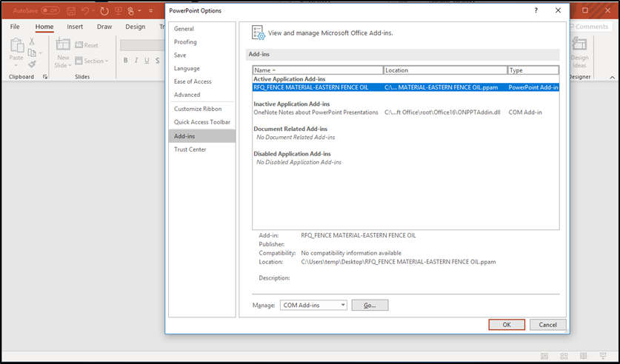Open the Manage COM Add-ins dropdown
Viewport: 620px width, 364px height.
click(x=314, y=305)
